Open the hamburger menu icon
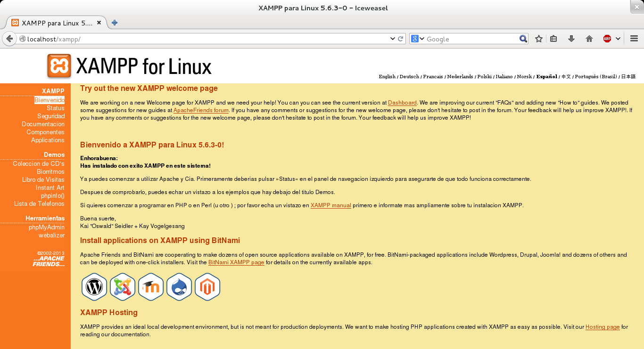 (x=634, y=39)
